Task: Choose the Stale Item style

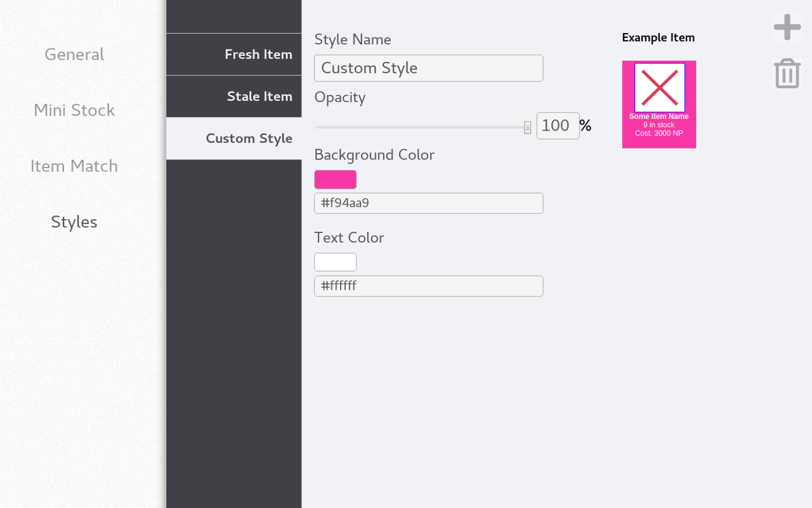Action: click(234, 97)
